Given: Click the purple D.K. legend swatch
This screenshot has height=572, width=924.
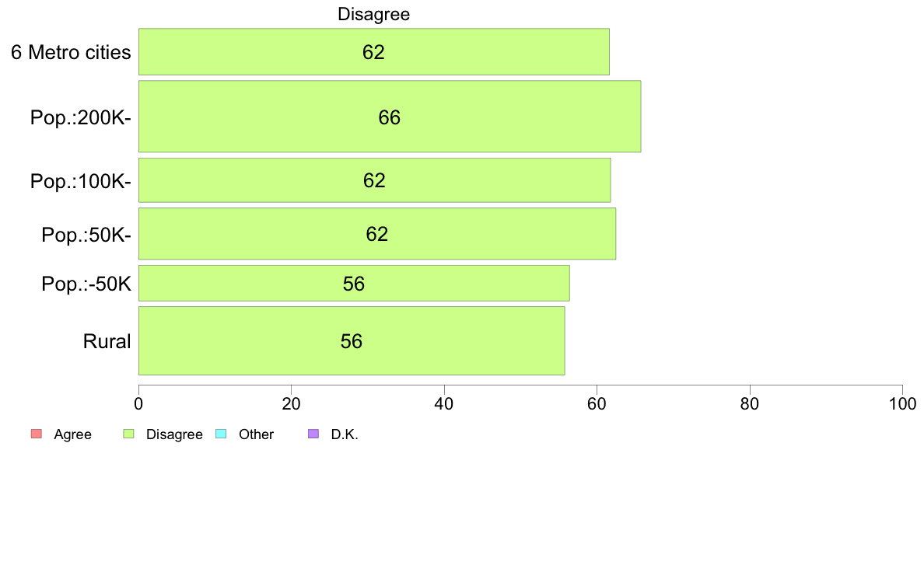Looking at the screenshot, I should coord(313,434).
